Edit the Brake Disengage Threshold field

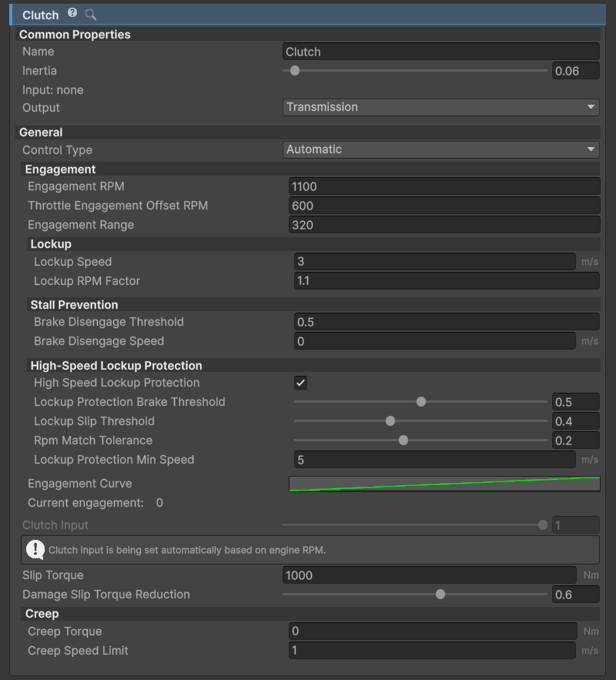[x=447, y=322]
